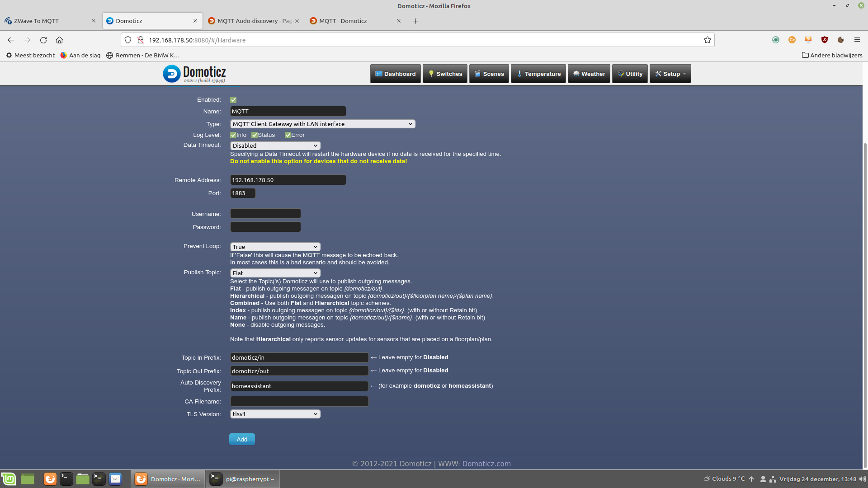Click the page vertical scrollbar
The height and width of the screenshot is (488, 868).
click(x=865, y=305)
